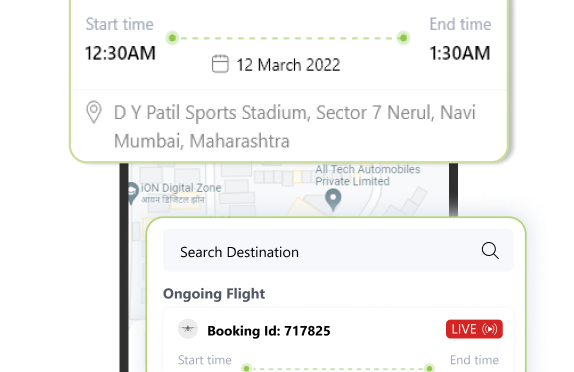Click the Ongoing Flight heading
This screenshot has width=574, height=372.
214,294
